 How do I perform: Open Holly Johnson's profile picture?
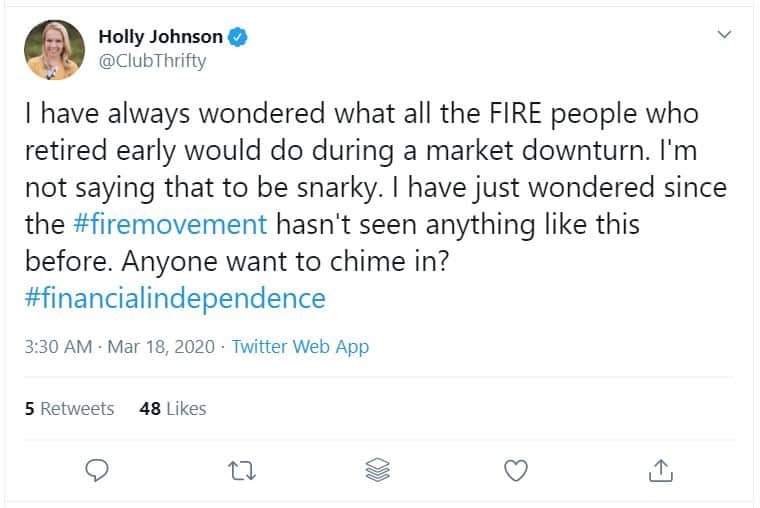[54, 50]
